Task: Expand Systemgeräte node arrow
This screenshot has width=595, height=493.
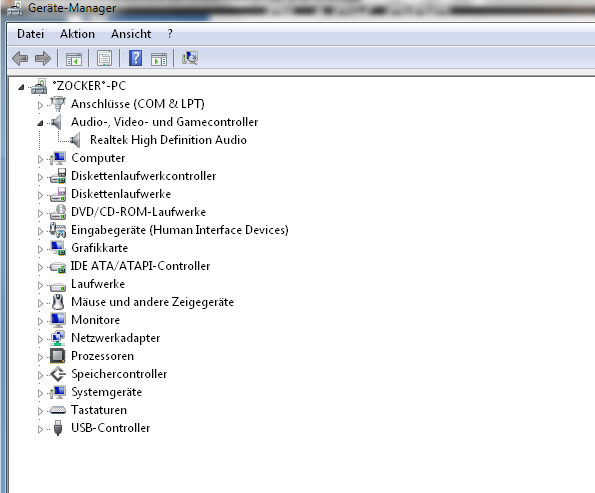Action: click(x=40, y=393)
